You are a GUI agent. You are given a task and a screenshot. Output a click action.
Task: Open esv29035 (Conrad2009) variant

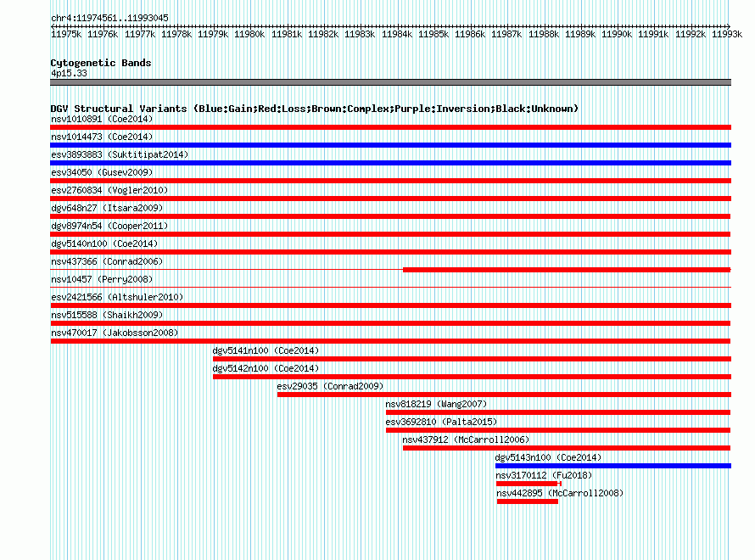pyautogui.click(x=330, y=386)
